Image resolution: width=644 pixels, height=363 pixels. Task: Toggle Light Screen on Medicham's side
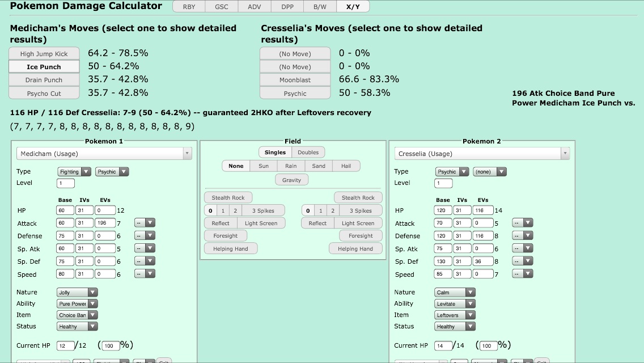261,223
